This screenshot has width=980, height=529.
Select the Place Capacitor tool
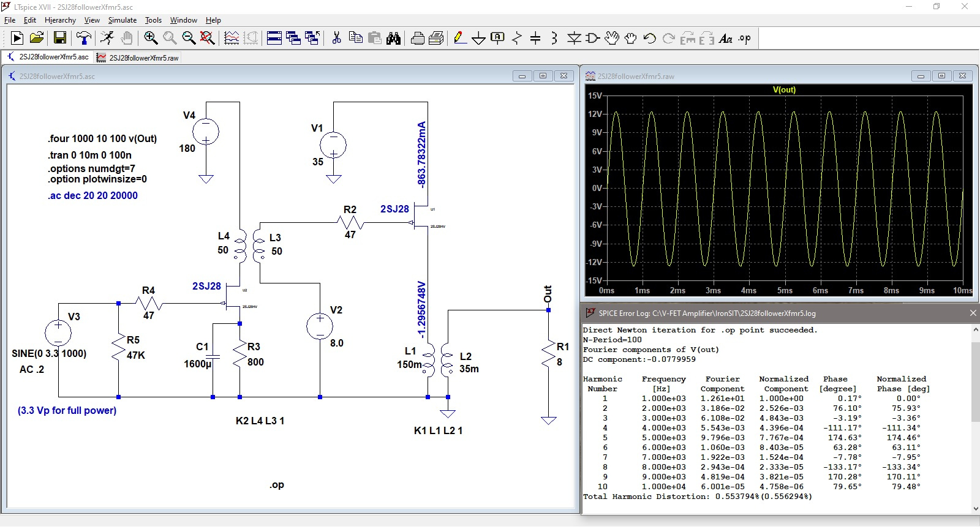pos(535,39)
